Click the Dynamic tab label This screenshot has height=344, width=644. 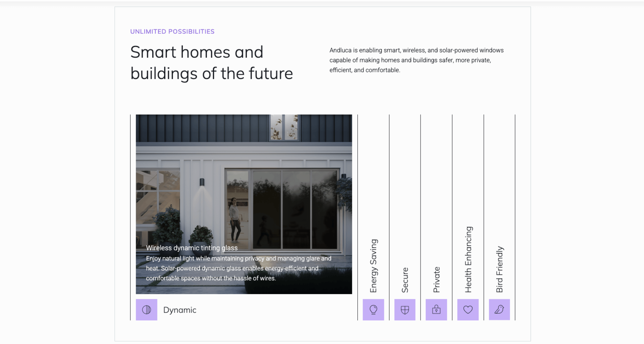click(x=180, y=310)
